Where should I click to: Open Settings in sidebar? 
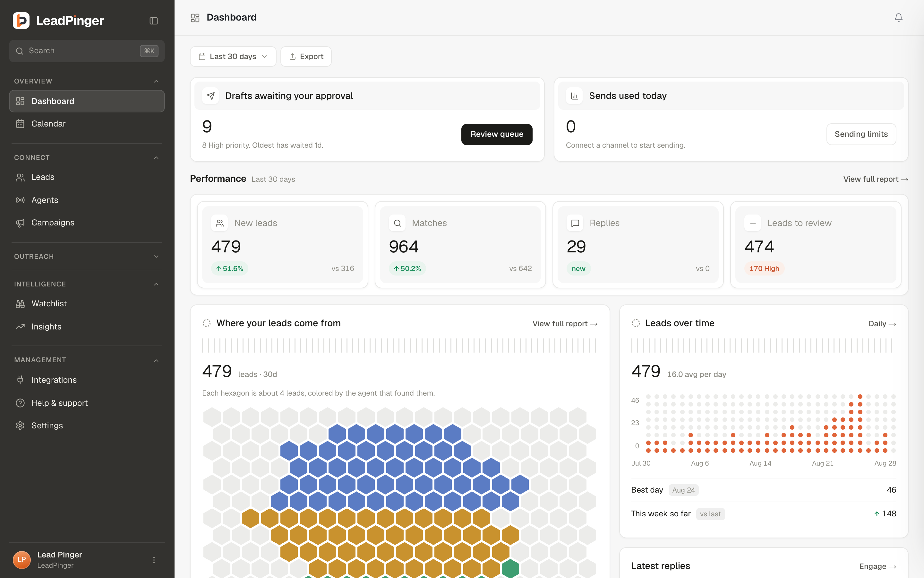coord(87,425)
